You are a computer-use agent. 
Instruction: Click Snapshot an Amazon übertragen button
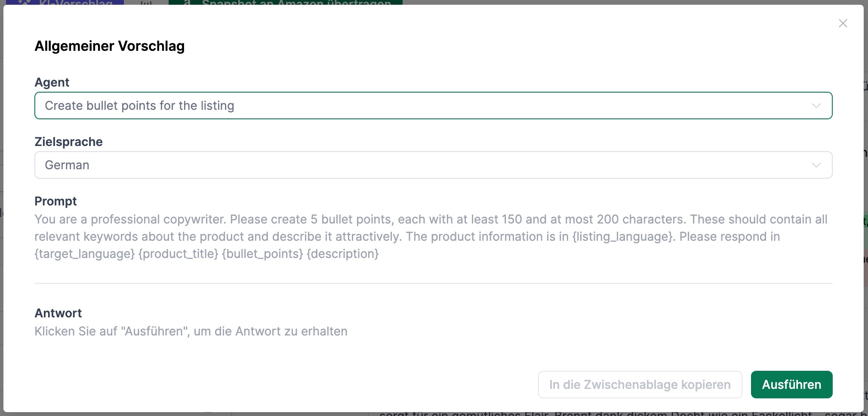click(x=296, y=2)
